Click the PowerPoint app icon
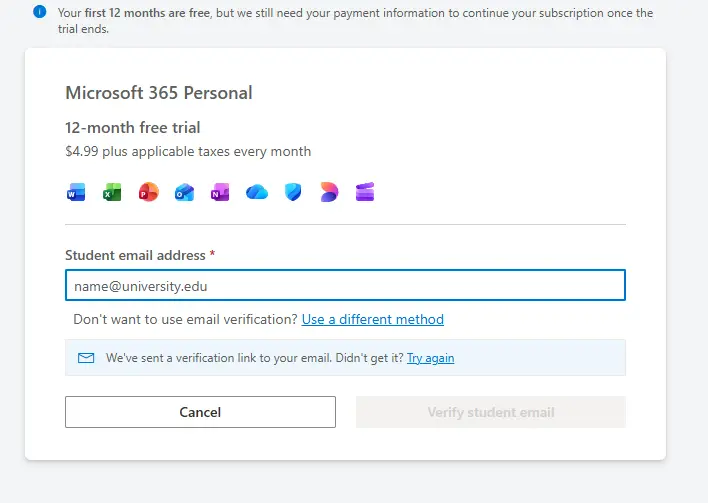This screenshot has width=708, height=503. [x=149, y=192]
